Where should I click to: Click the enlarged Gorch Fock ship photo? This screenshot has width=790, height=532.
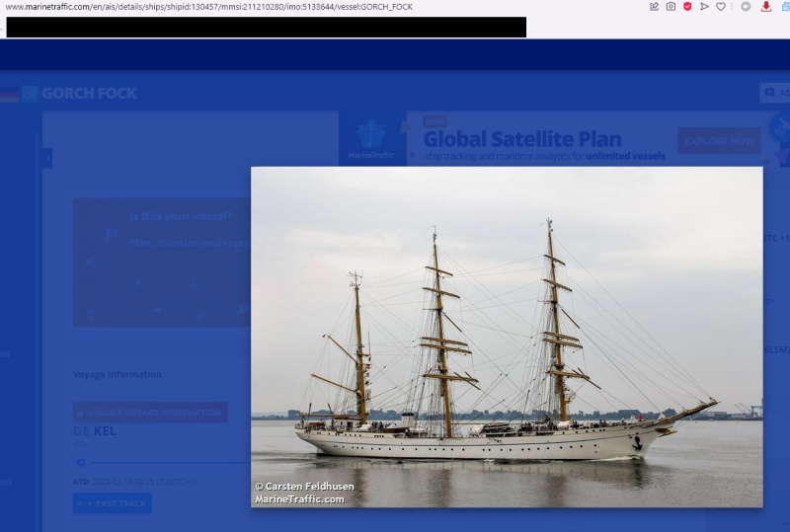pyautogui.click(x=507, y=336)
